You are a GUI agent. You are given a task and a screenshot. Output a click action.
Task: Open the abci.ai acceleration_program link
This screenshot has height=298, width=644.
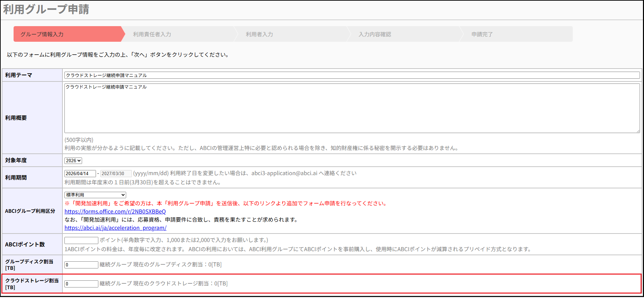pos(115,228)
